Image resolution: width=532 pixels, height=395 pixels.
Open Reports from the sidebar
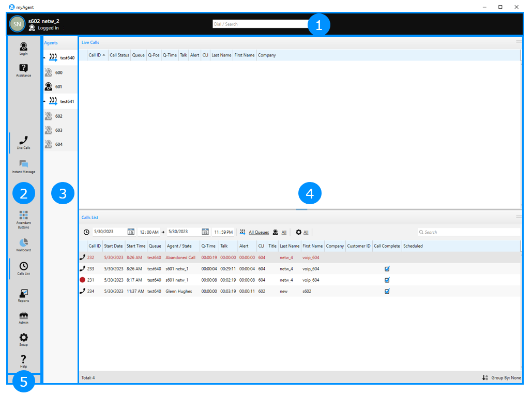(23, 295)
